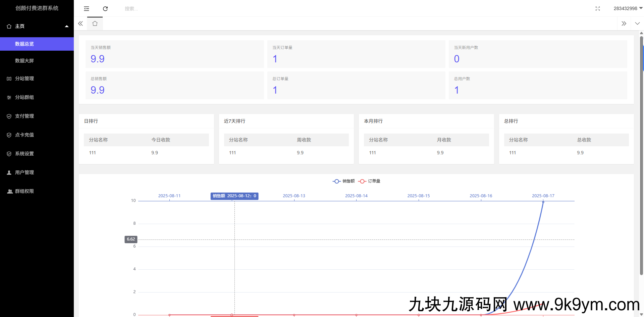Click the 111 site name in 总排行
This screenshot has width=644, height=317.
(513, 153)
